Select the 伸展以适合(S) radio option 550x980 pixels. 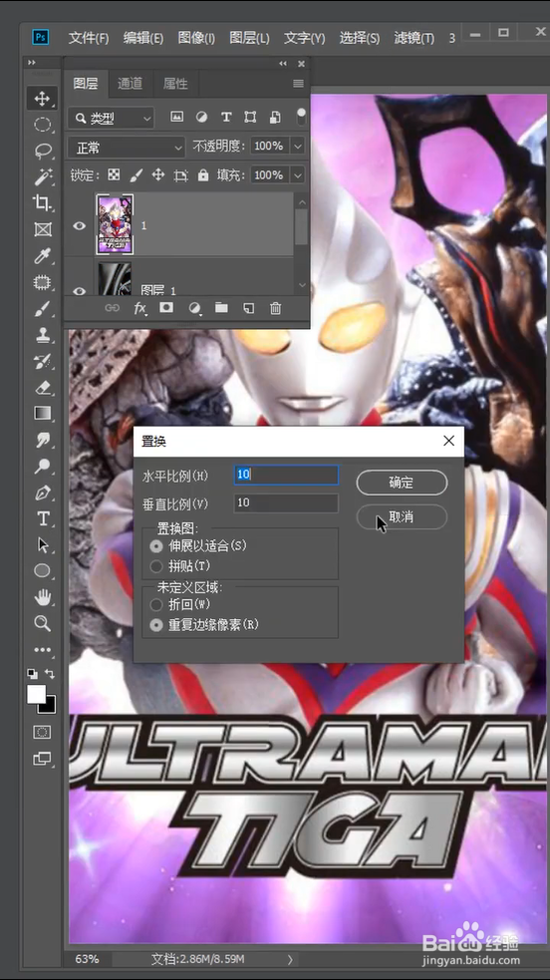click(156, 546)
